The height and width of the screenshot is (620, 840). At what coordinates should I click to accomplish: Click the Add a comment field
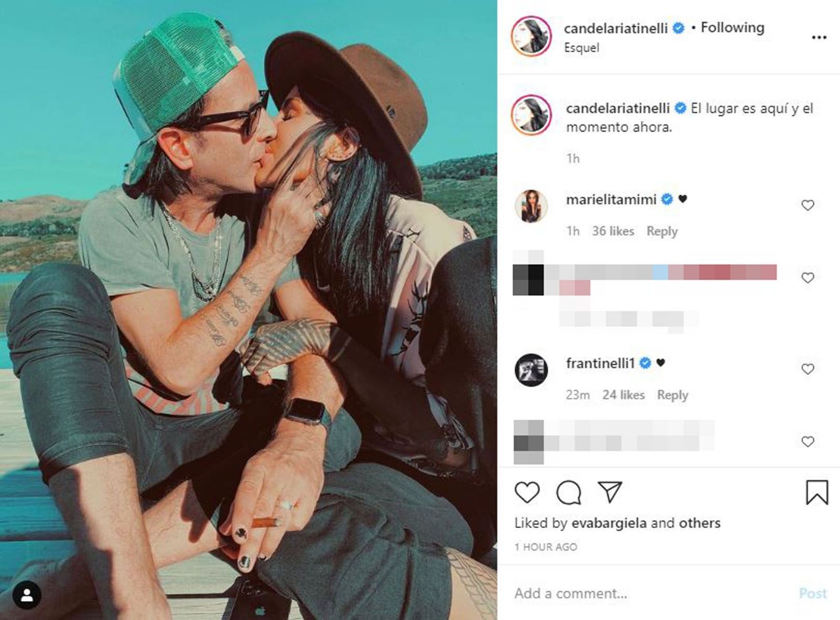click(x=651, y=594)
